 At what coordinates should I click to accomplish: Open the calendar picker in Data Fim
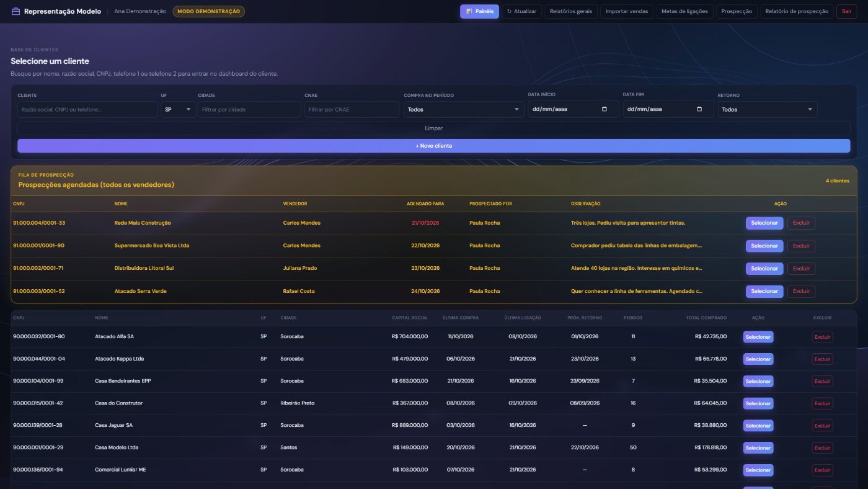pos(699,109)
